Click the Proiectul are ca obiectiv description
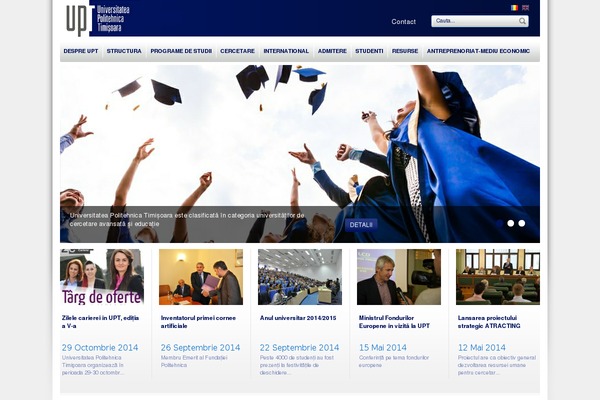This screenshot has width=600, height=400. [497, 365]
